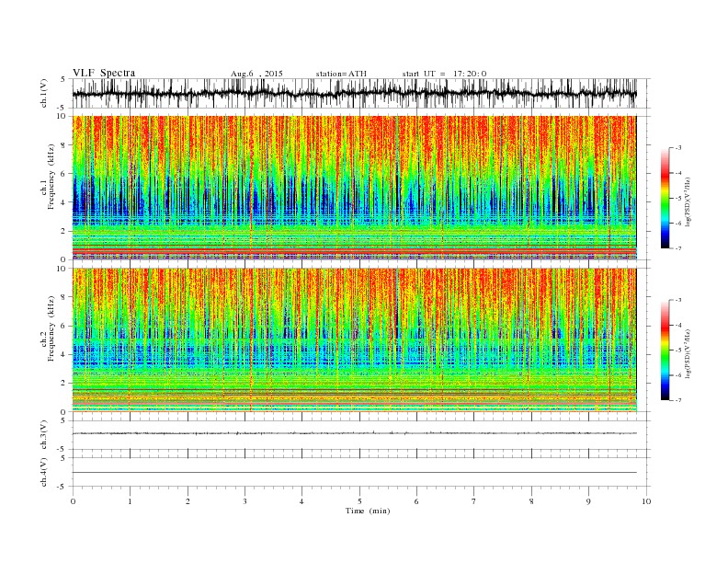Click the ch.2 "Frequency (kHz)" axis label
This screenshot has width=728, height=563.
51,327
